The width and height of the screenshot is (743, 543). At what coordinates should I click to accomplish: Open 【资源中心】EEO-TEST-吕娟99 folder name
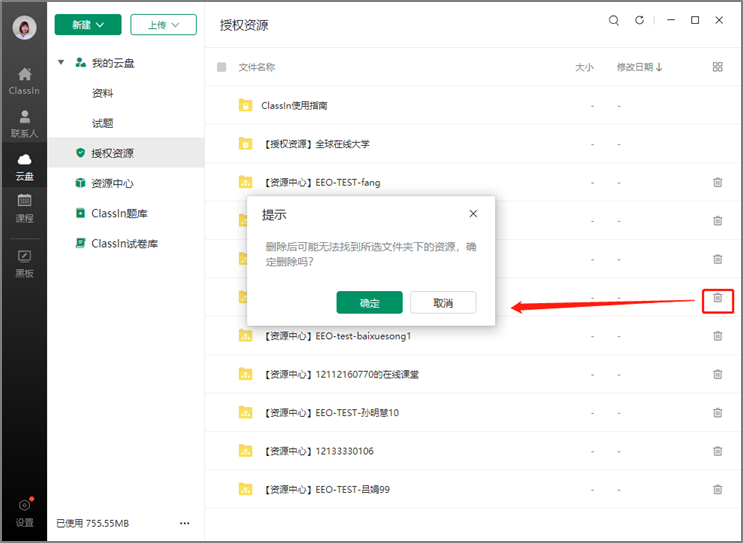click(326, 489)
